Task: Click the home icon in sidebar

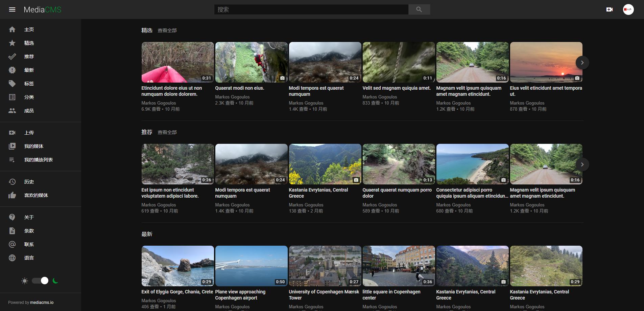Action: (12, 29)
